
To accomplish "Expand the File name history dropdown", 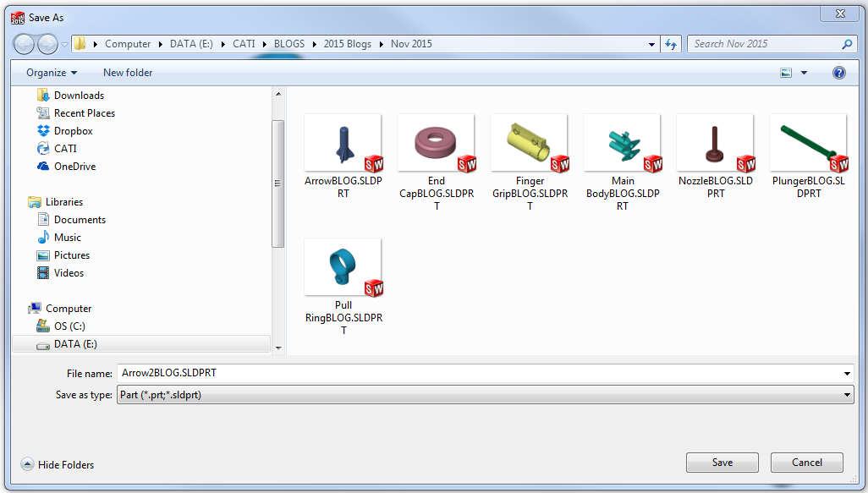I will tap(847, 373).
